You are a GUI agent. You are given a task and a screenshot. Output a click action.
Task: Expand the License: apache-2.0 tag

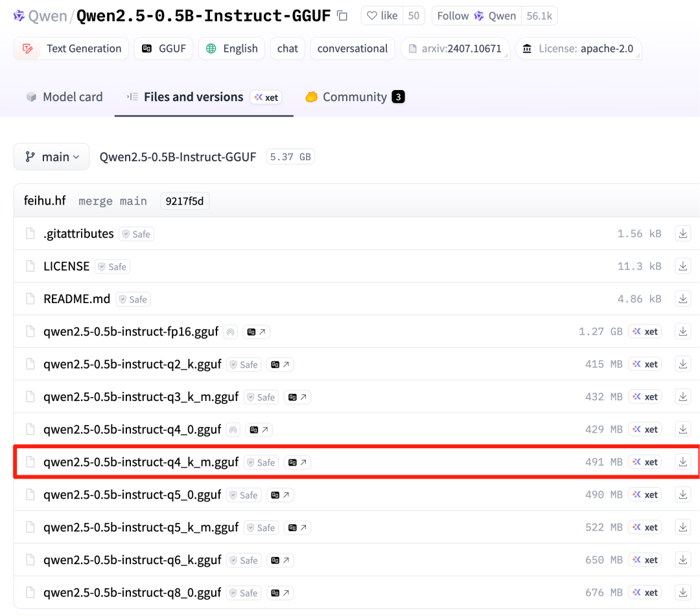579,48
